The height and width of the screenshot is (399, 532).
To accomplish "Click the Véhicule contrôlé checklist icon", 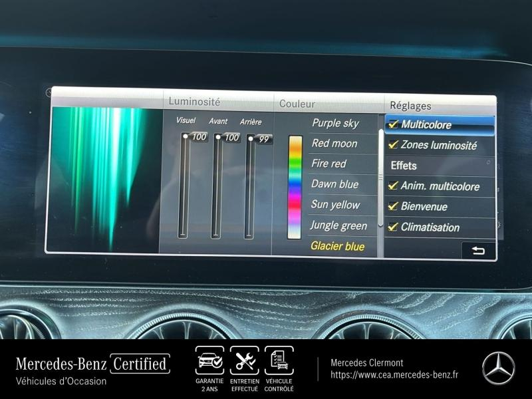I will point(279,361).
